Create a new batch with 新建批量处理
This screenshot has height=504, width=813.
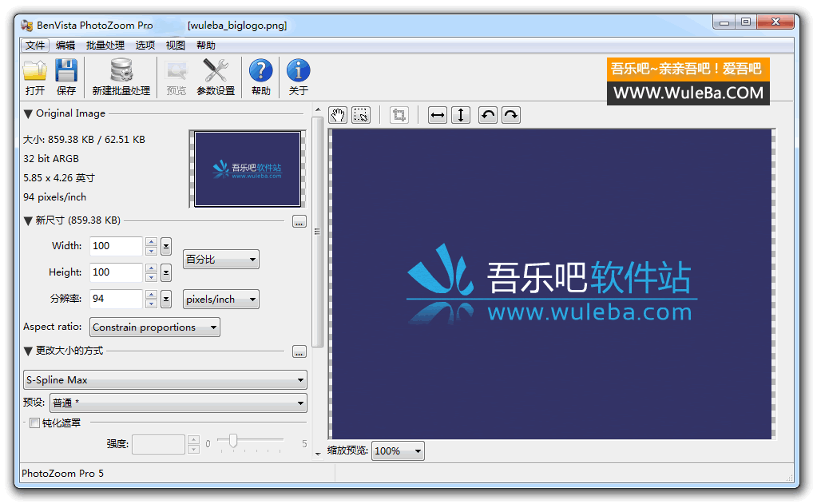[x=121, y=77]
